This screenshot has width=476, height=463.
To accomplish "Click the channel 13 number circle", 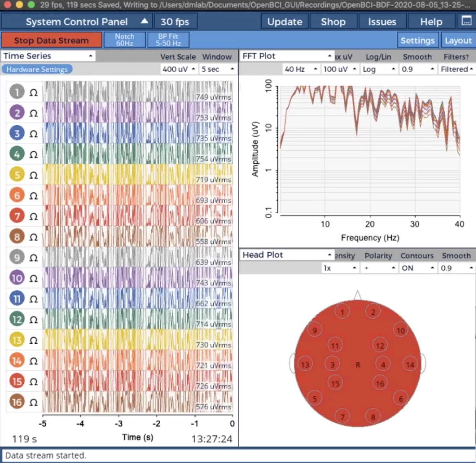I will (17, 340).
